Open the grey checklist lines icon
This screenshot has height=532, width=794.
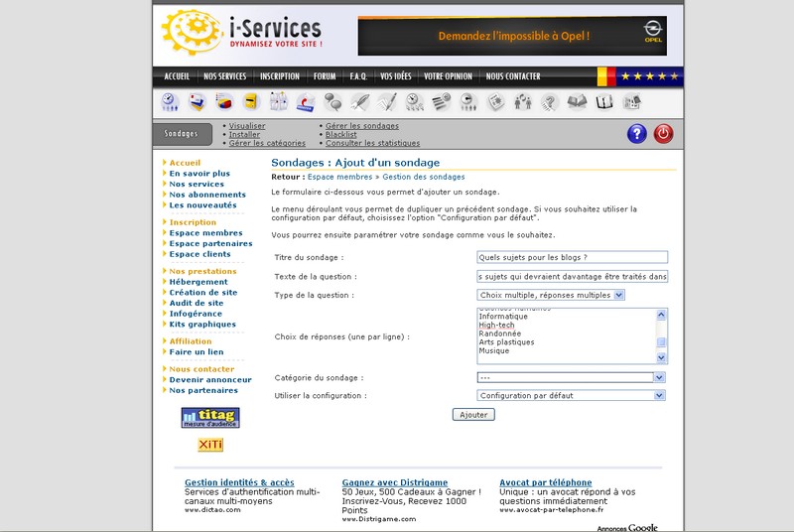click(441, 102)
